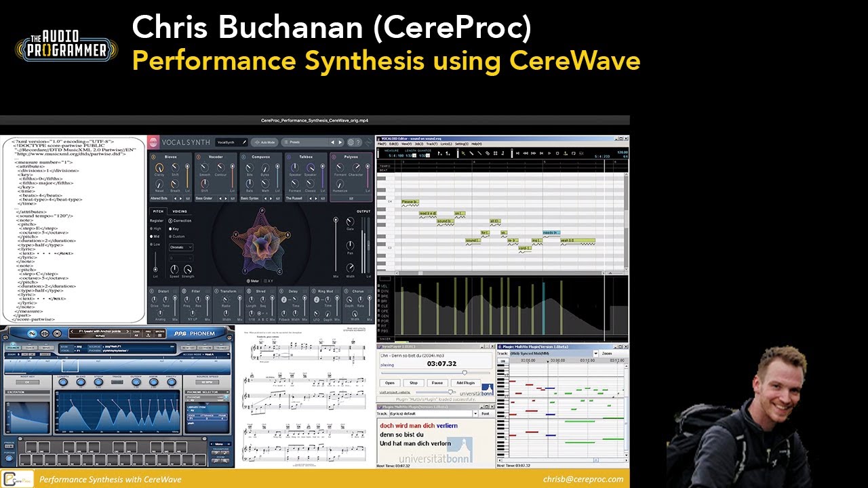Open the Mono dropdown in PPG Phonem
The height and width of the screenshot is (488, 868).
220,444
